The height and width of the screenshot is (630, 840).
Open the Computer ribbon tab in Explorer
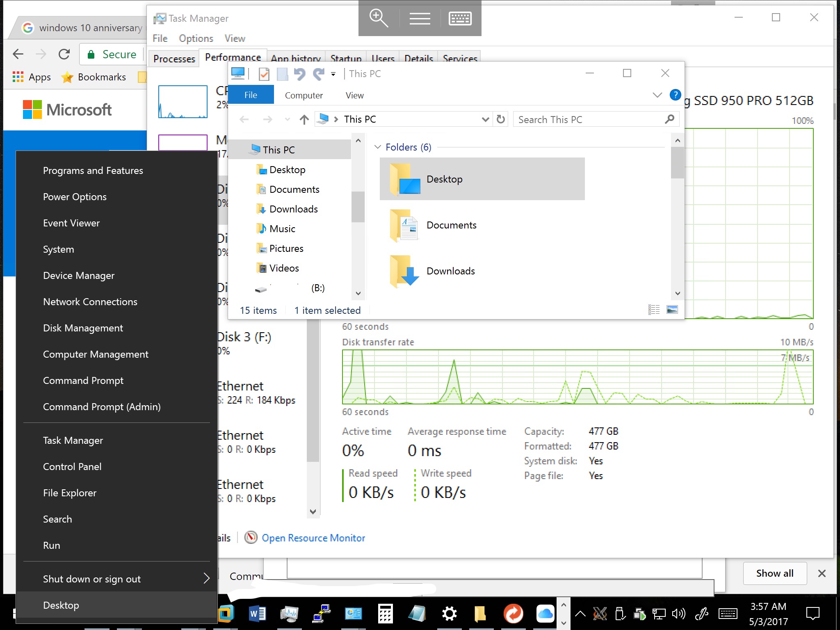click(304, 95)
